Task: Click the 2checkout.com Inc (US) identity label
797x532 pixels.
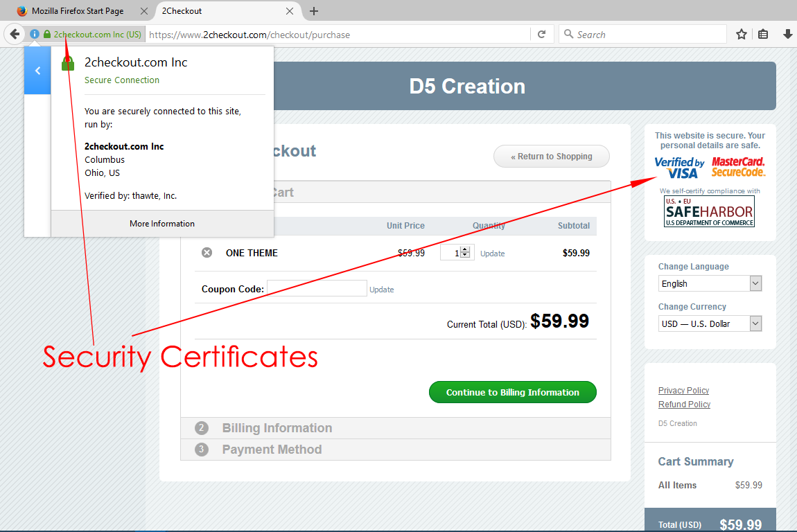Action: [x=98, y=35]
